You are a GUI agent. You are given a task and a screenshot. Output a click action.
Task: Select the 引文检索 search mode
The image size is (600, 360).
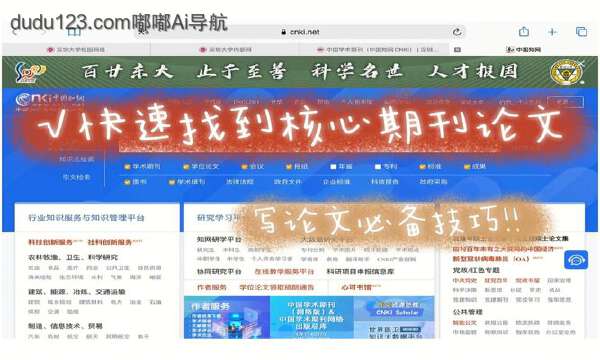tap(77, 177)
